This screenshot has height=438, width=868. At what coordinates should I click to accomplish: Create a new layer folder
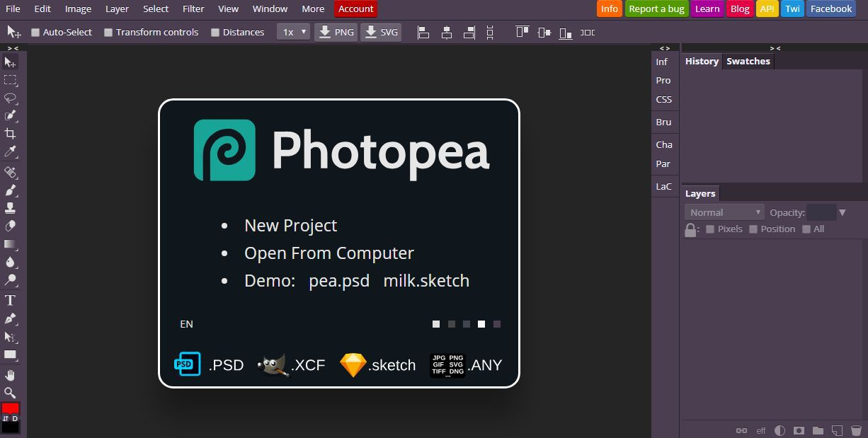point(818,430)
